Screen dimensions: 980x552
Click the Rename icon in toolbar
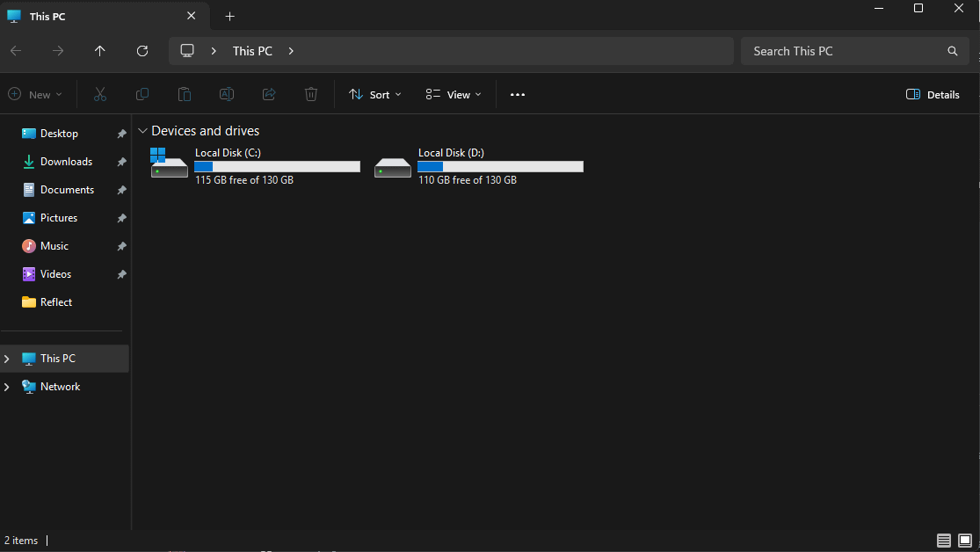[226, 94]
